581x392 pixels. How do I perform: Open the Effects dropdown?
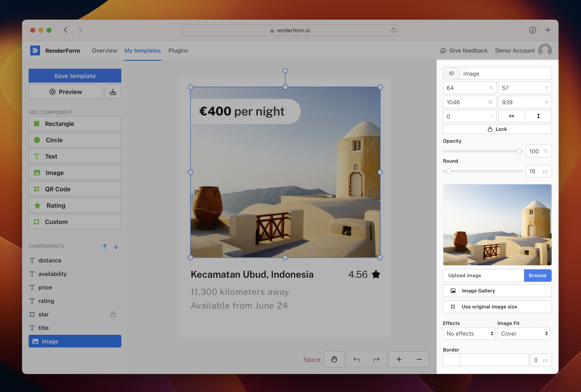pos(469,334)
